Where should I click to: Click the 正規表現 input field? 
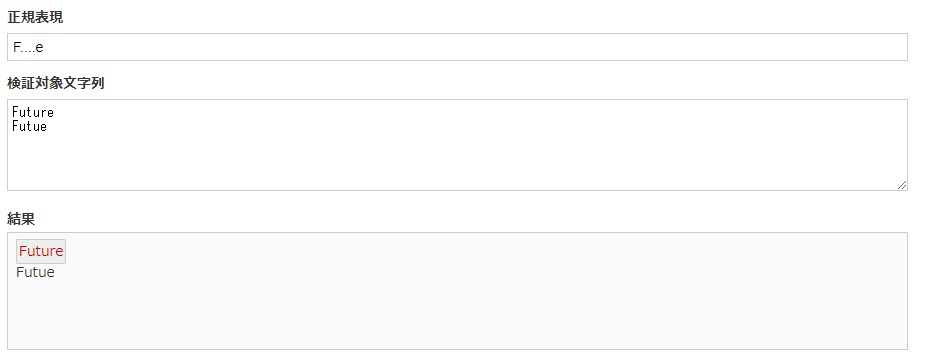[x=457, y=47]
